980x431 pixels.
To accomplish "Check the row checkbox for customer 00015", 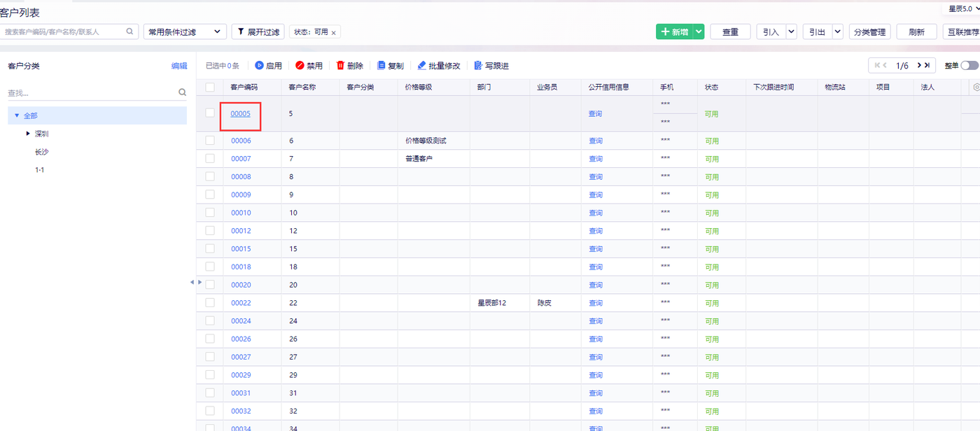I will [x=210, y=248].
